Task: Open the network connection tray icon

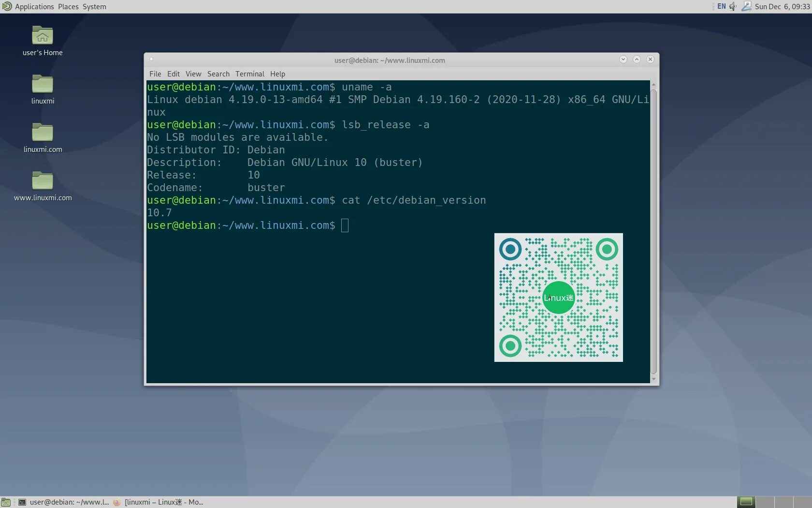Action: coord(746,6)
